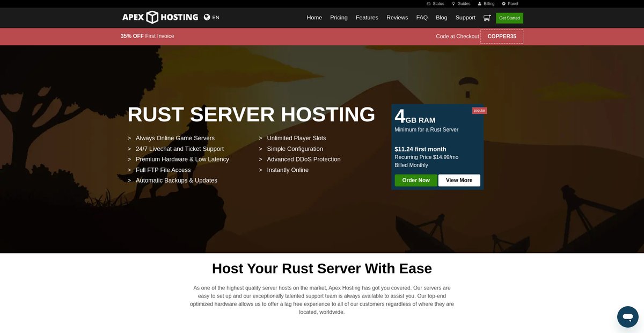Open the Reviews menu item
Viewport: 644px width, 333px height.
click(x=397, y=18)
